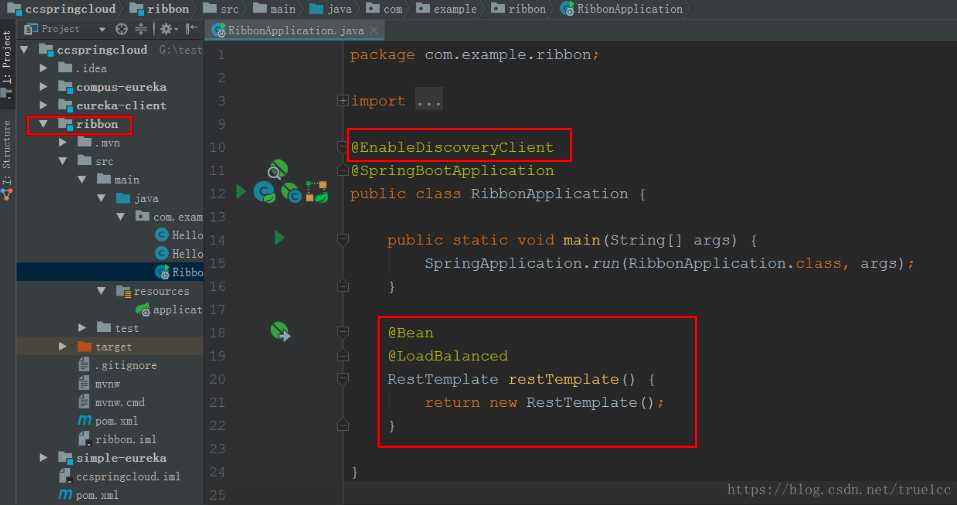Click @SpringBootApplication annotation text

coord(452,170)
